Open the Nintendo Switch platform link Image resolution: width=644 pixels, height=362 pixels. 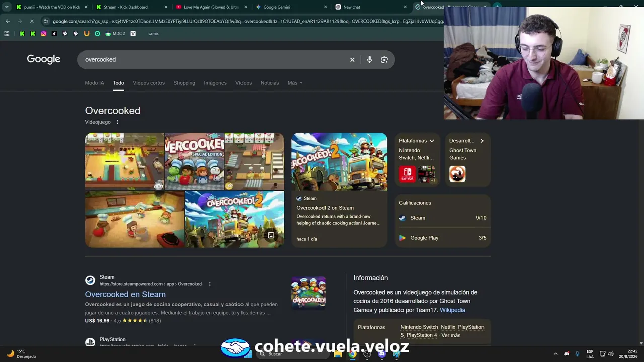coord(419,327)
